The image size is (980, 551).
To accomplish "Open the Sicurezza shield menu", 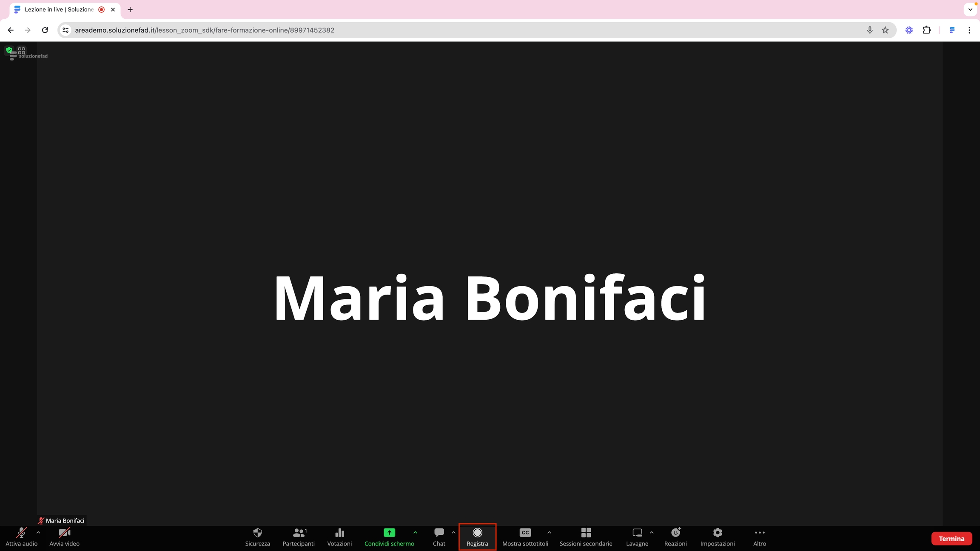I will pyautogui.click(x=257, y=537).
